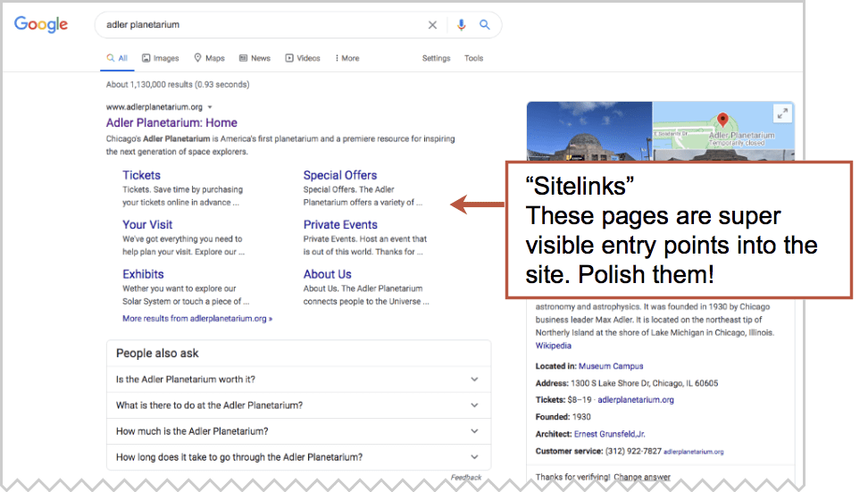
Task: Clear the search box with X icon
Action: pos(432,25)
